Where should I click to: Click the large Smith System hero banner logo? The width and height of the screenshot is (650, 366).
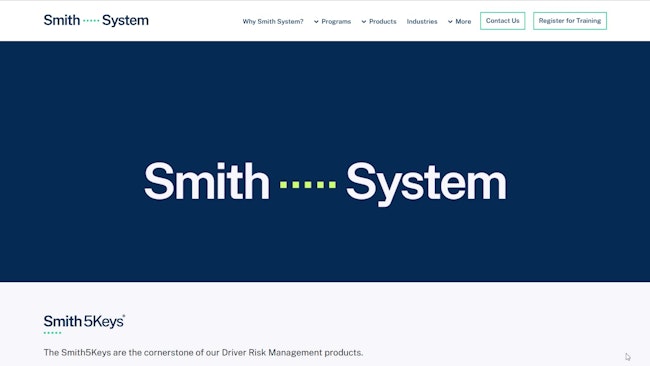[325, 184]
